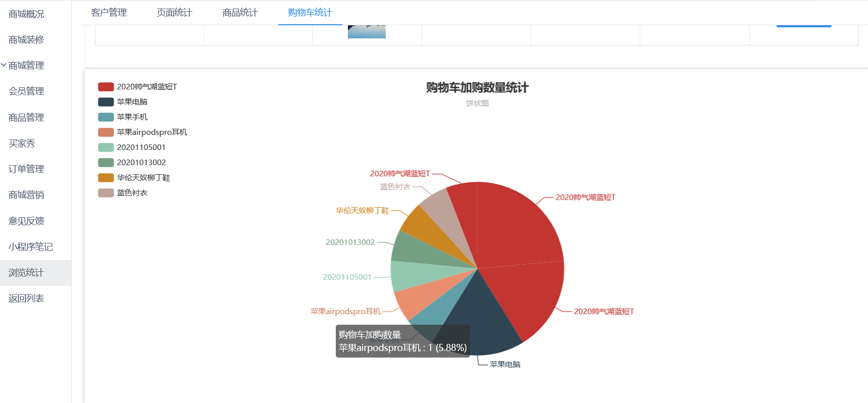The image size is (868, 403).
Task: Click 返回列表 in the sidebar
Action: pyautogui.click(x=26, y=298)
